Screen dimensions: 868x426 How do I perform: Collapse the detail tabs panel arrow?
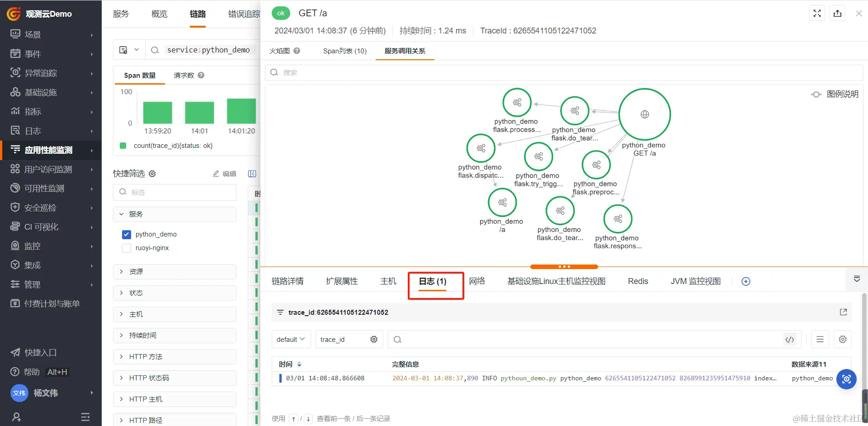(x=857, y=279)
